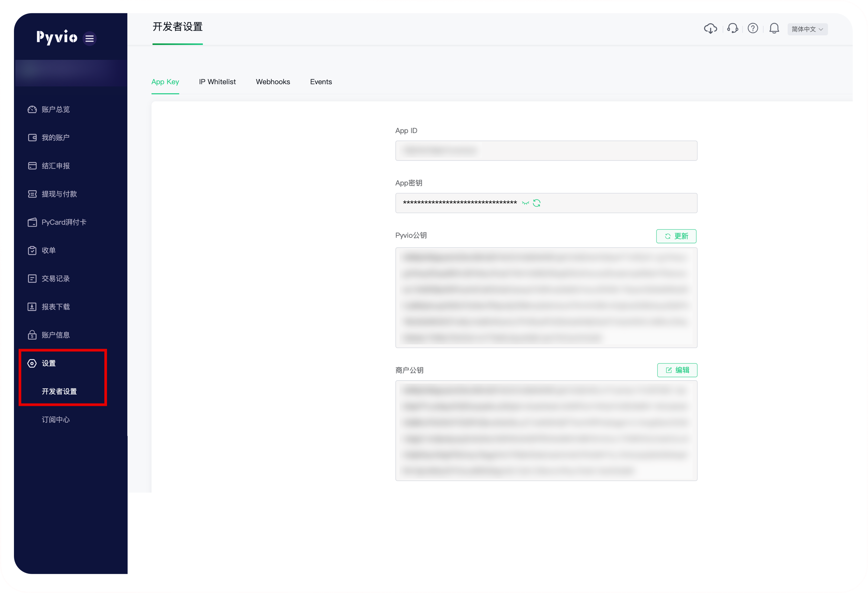Open notifications bell icon
Screen dimensions: 868x593
[x=774, y=28]
